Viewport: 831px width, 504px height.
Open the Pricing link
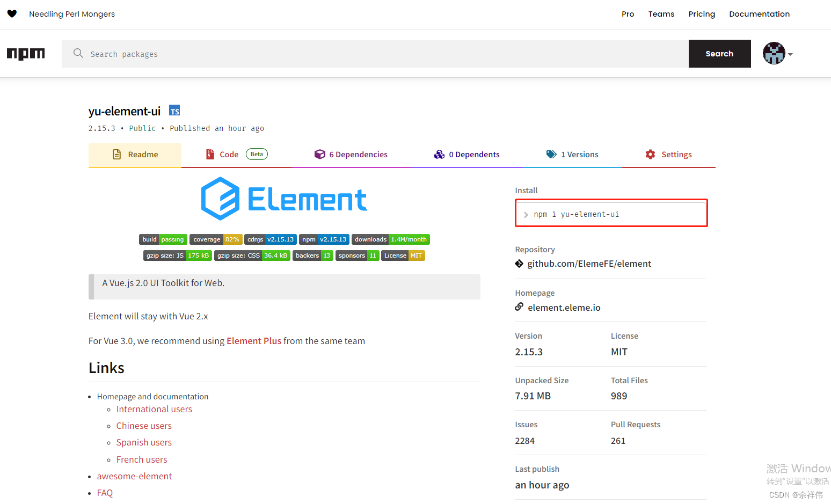pyautogui.click(x=702, y=14)
